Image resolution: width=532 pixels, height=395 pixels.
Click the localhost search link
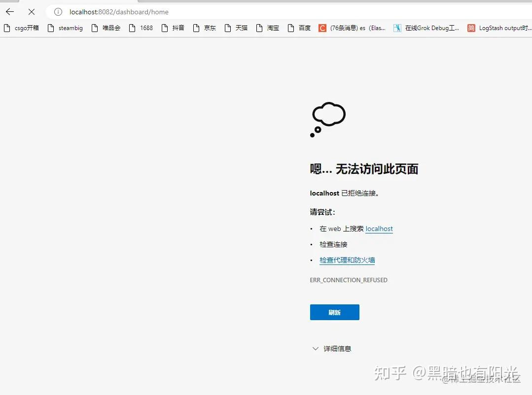coord(379,229)
